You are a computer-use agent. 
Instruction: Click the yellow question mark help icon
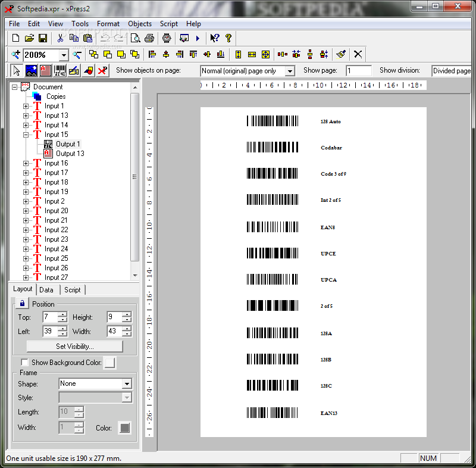tap(228, 38)
